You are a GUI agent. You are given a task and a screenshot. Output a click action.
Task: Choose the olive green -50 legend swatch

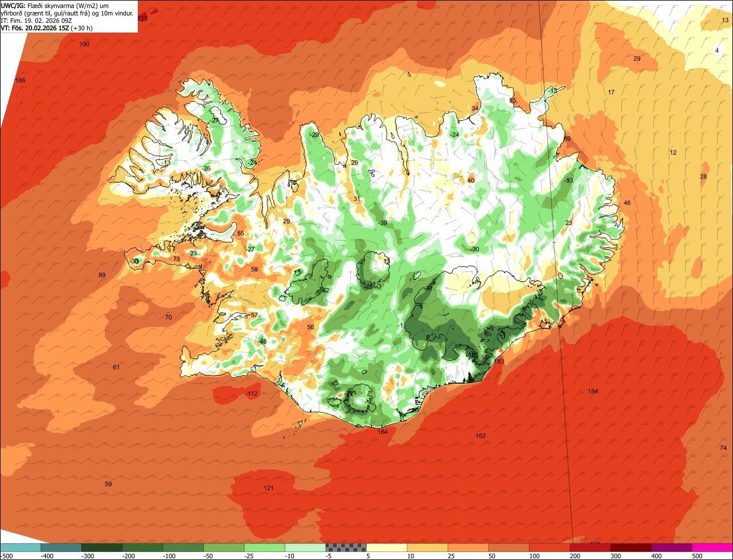pyautogui.click(x=223, y=547)
